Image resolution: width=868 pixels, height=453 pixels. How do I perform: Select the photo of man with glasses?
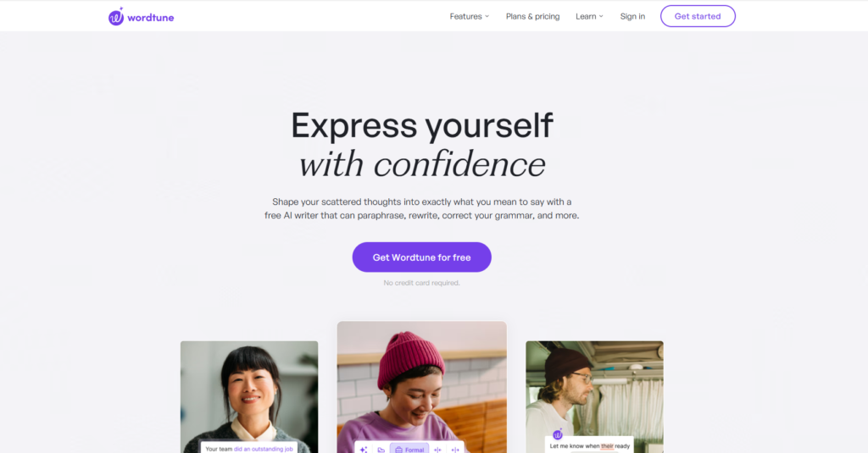pos(594,396)
